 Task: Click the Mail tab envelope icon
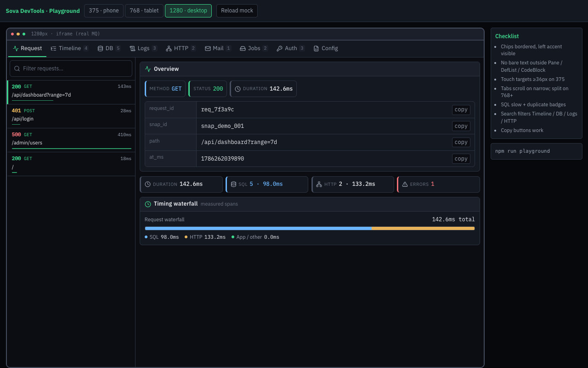[x=208, y=48]
